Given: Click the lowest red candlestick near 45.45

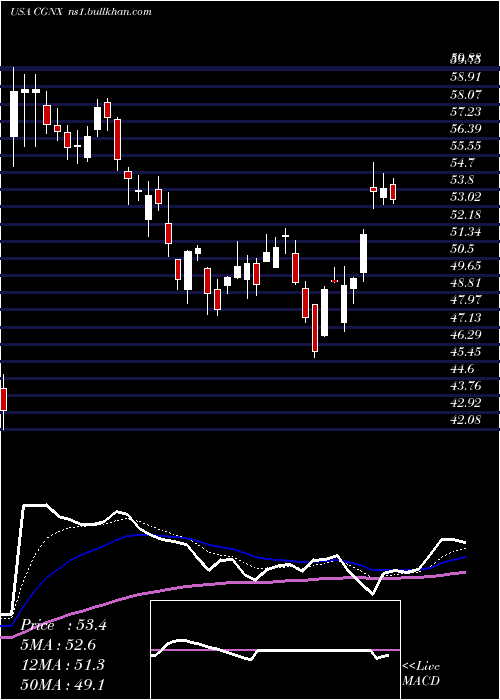Looking at the screenshot, I should (x=315, y=328).
